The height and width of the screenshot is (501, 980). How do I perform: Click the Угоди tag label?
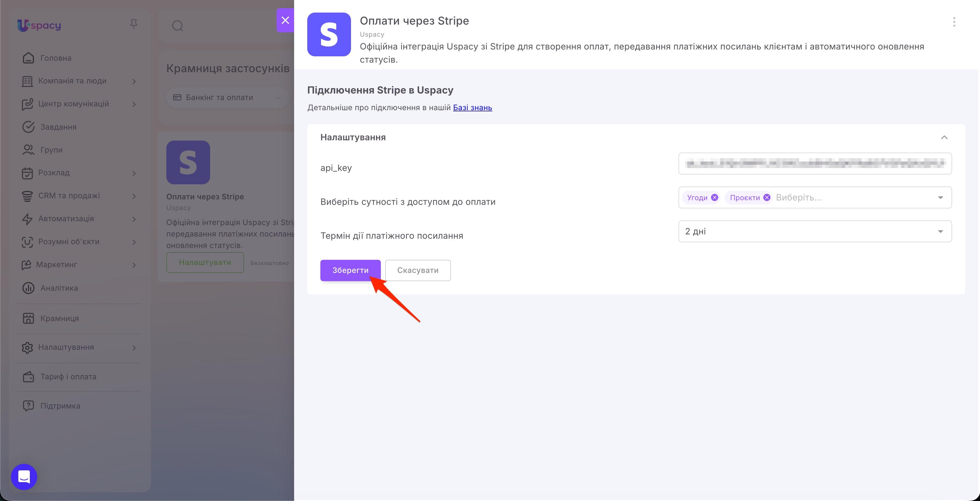tap(697, 197)
